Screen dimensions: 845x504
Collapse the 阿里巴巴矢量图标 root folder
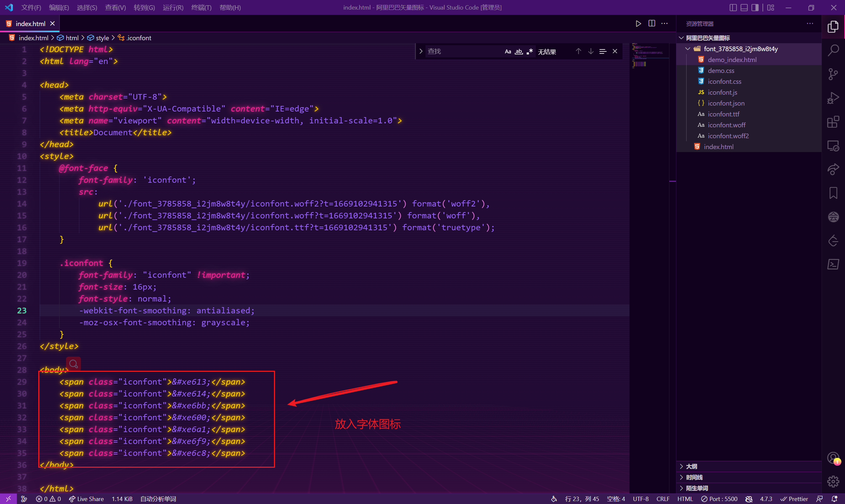tap(681, 38)
